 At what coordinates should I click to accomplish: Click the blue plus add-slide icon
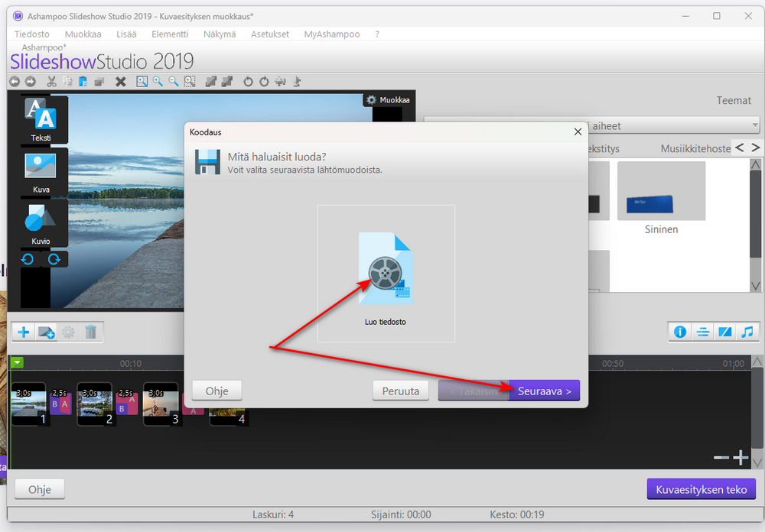click(24, 332)
